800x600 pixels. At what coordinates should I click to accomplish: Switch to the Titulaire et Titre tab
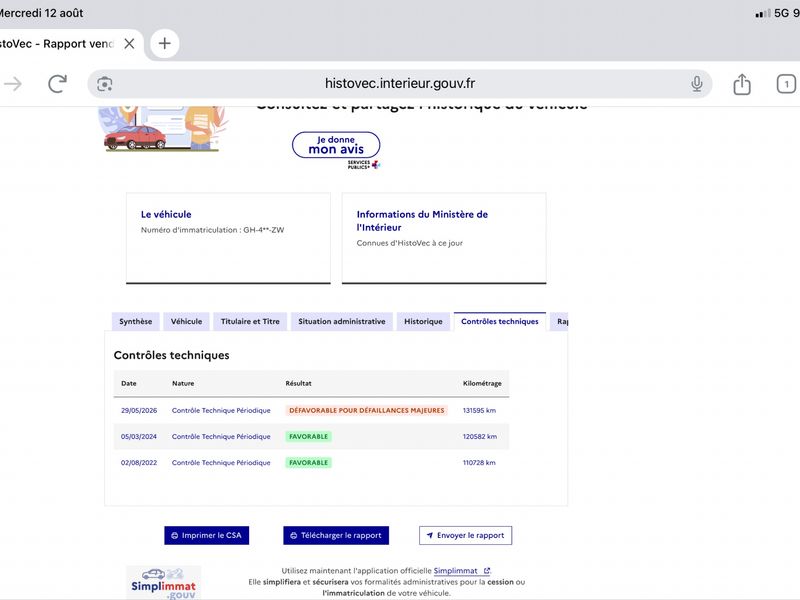click(x=250, y=321)
